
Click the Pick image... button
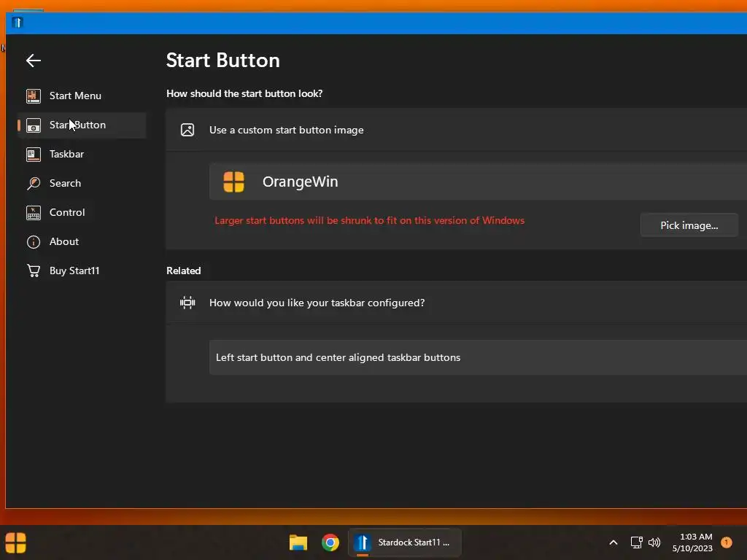pyautogui.click(x=689, y=226)
